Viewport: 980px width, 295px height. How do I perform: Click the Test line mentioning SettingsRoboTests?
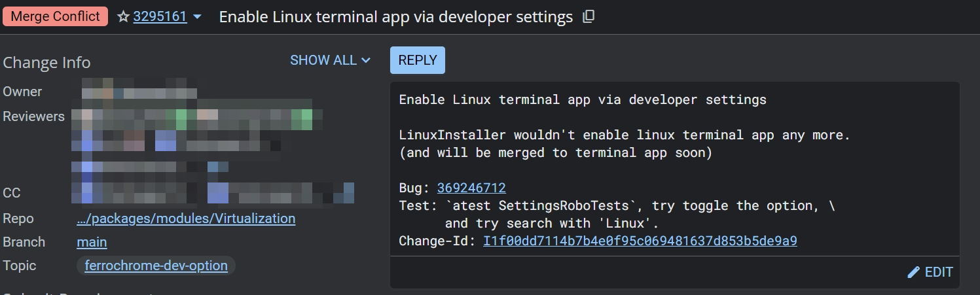pos(617,205)
